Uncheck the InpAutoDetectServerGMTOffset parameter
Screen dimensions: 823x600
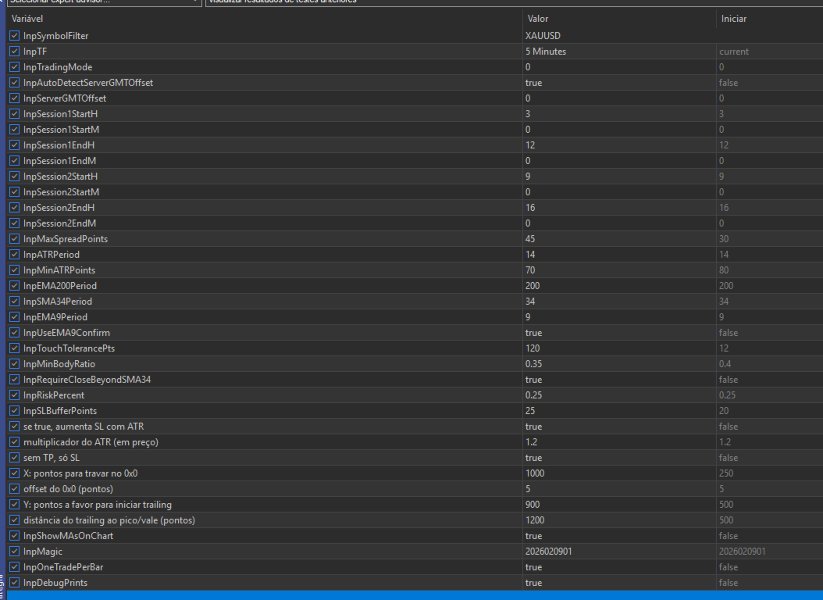14,82
